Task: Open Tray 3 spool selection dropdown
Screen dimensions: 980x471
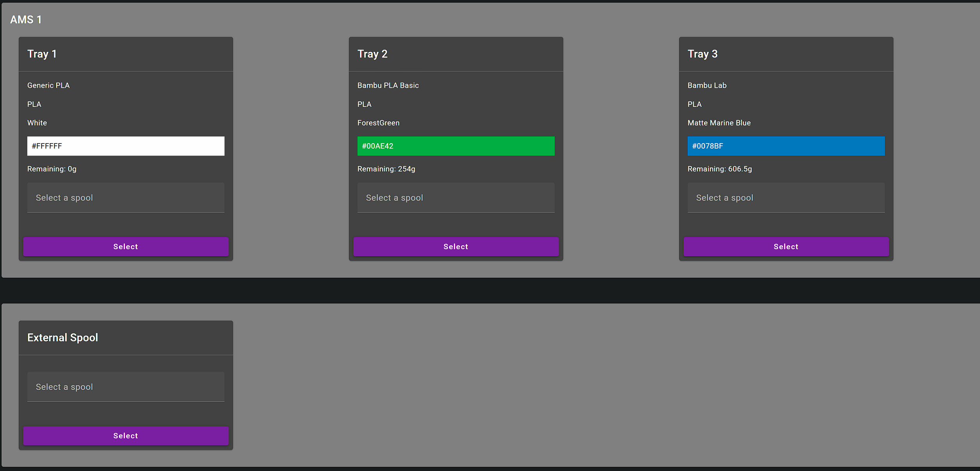Action: click(786, 198)
